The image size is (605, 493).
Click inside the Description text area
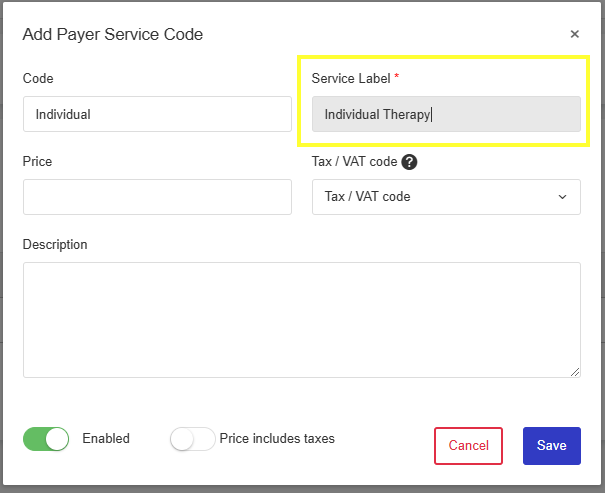(x=302, y=320)
